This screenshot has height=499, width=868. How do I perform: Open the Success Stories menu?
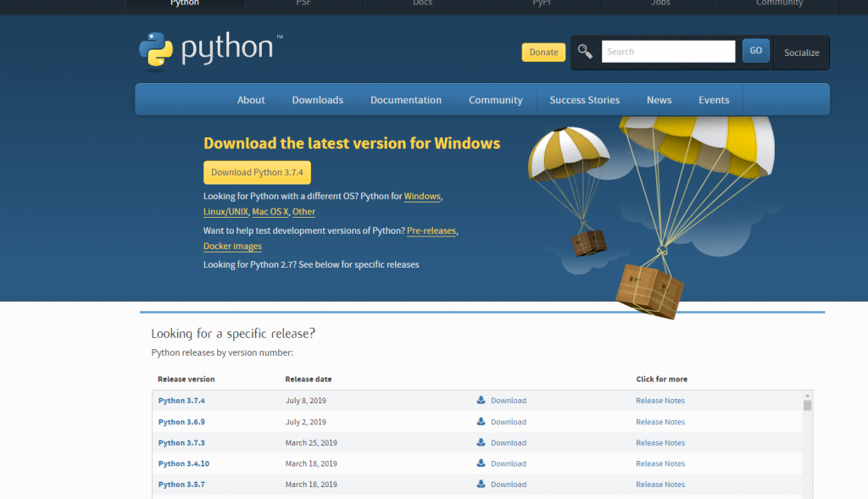tap(585, 100)
